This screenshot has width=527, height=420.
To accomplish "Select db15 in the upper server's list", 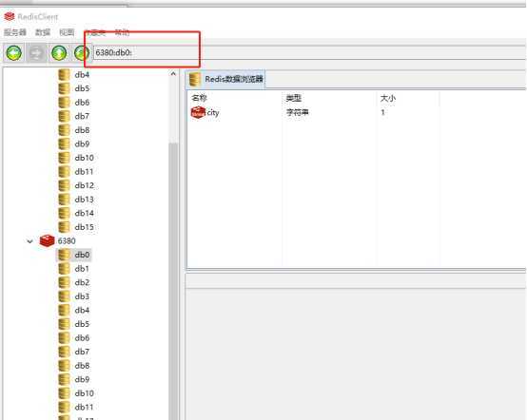I will click(x=84, y=227).
